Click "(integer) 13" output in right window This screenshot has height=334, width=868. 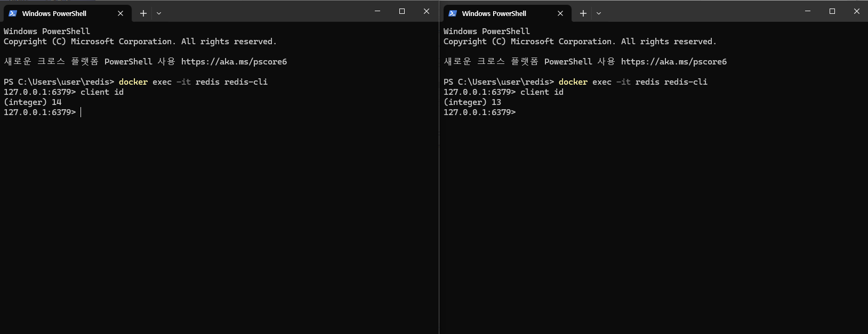pos(472,102)
